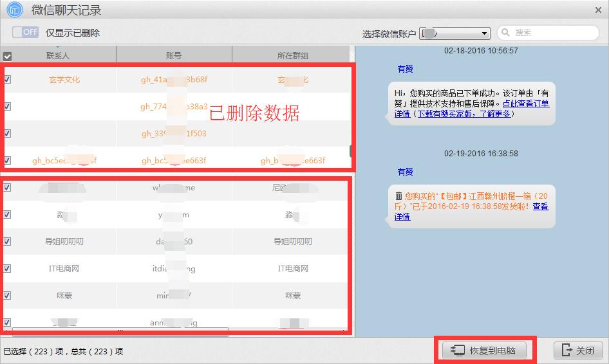Select the 玄学文化 contact name
Screen dimensions: 609x364
tap(64, 80)
